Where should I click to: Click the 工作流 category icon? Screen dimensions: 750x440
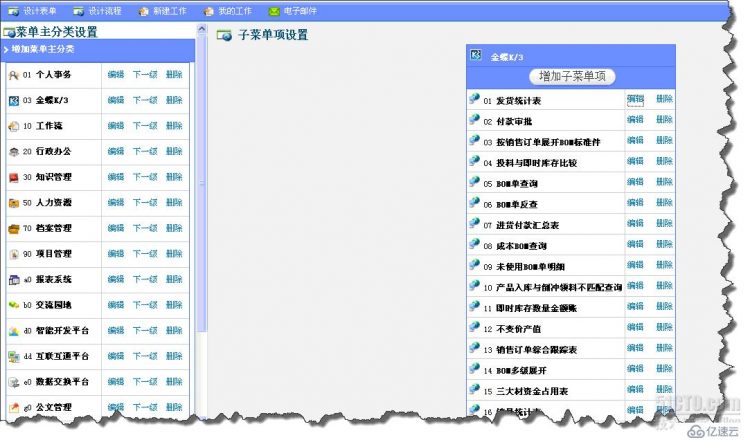14,126
